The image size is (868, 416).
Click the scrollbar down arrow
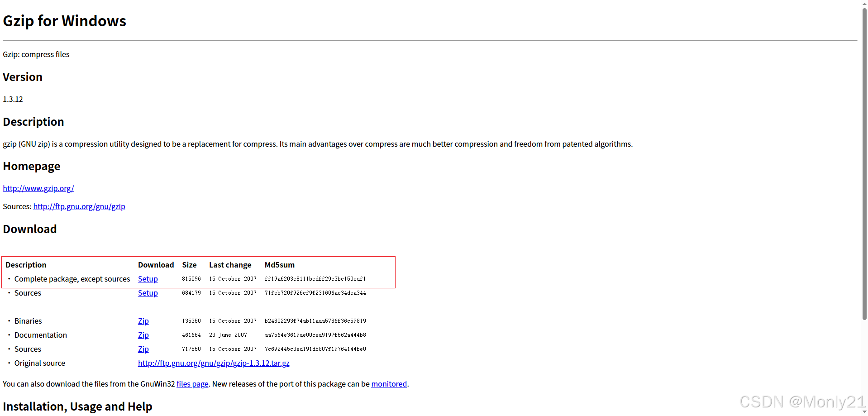(x=864, y=412)
